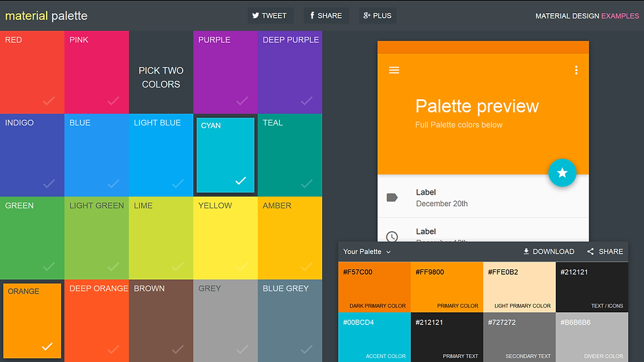The width and height of the screenshot is (644, 362).
Task: Pick the Blue color tile
Action: point(97,155)
